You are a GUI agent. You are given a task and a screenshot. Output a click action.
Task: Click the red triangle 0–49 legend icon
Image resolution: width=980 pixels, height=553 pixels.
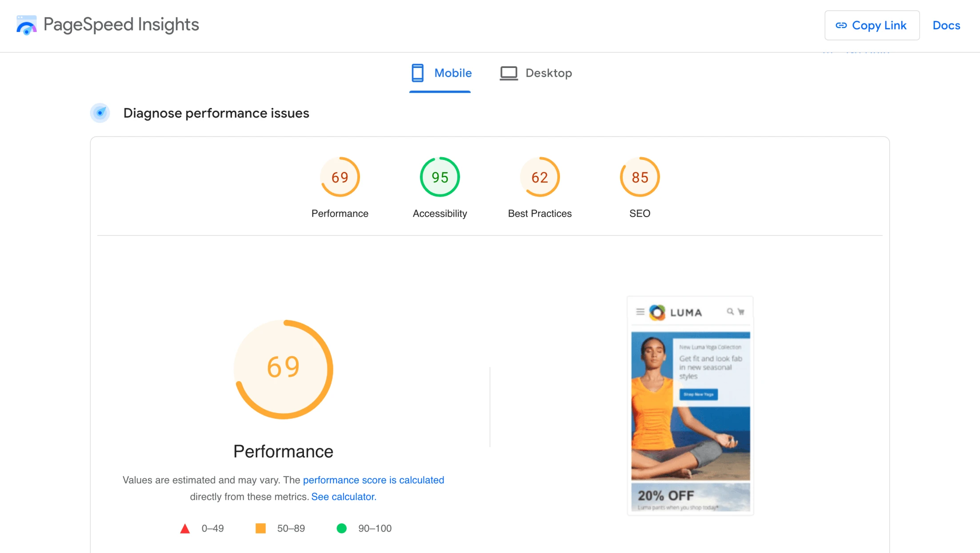(x=185, y=529)
